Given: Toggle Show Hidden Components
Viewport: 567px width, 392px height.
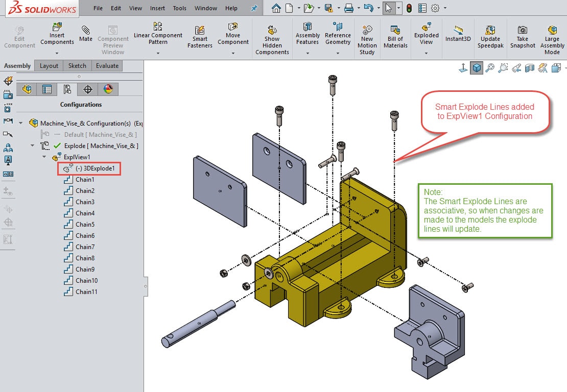Looking at the screenshot, I should [x=272, y=35].
